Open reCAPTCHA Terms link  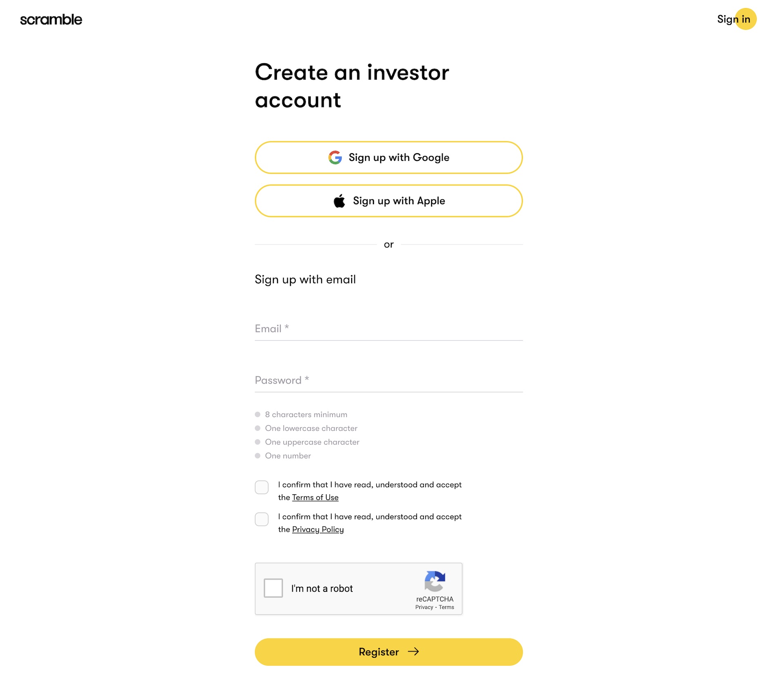tap(446, 607)
